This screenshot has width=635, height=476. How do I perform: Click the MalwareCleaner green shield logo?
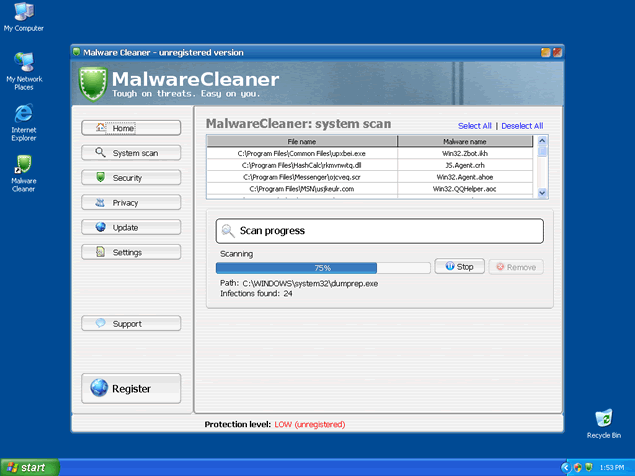pyautogui.click(x=92, y=82)
